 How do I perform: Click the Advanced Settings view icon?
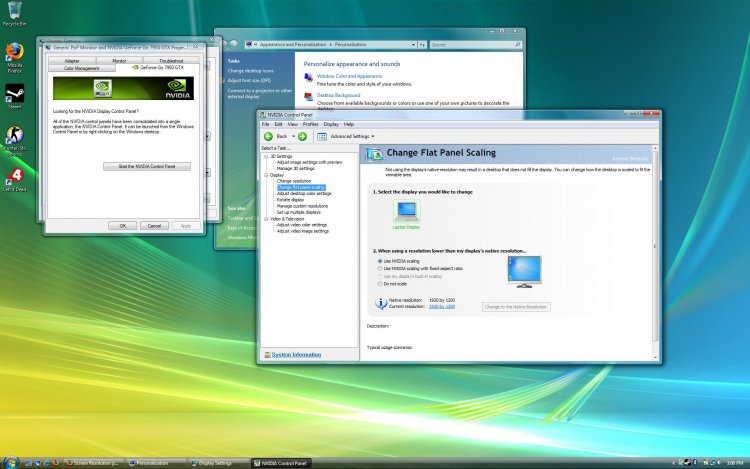[322, 136]
